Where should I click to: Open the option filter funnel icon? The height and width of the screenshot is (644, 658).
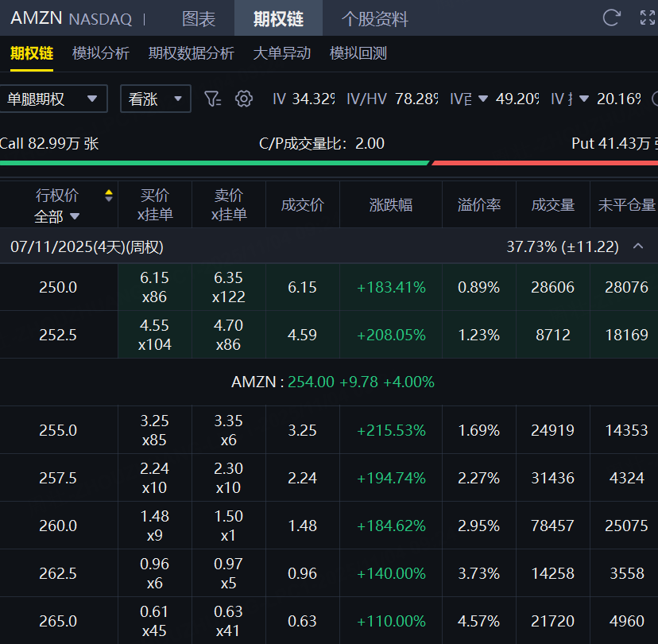[212, 99]
